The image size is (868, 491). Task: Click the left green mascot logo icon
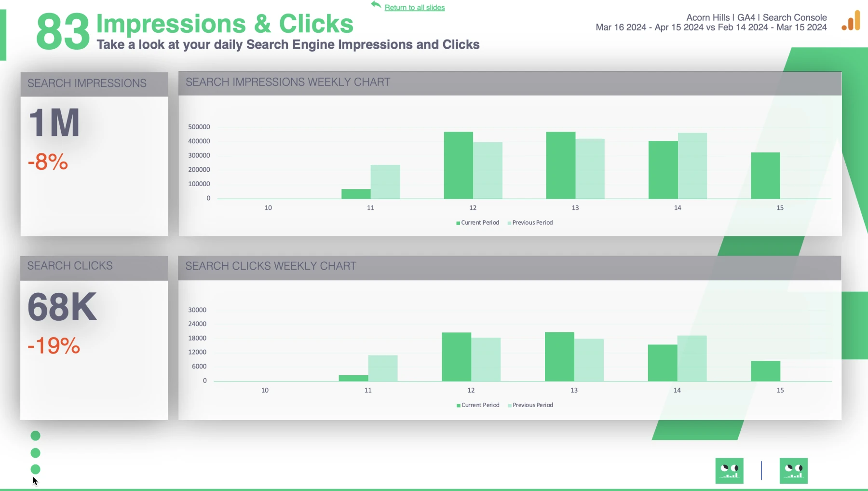click(729, 471)
